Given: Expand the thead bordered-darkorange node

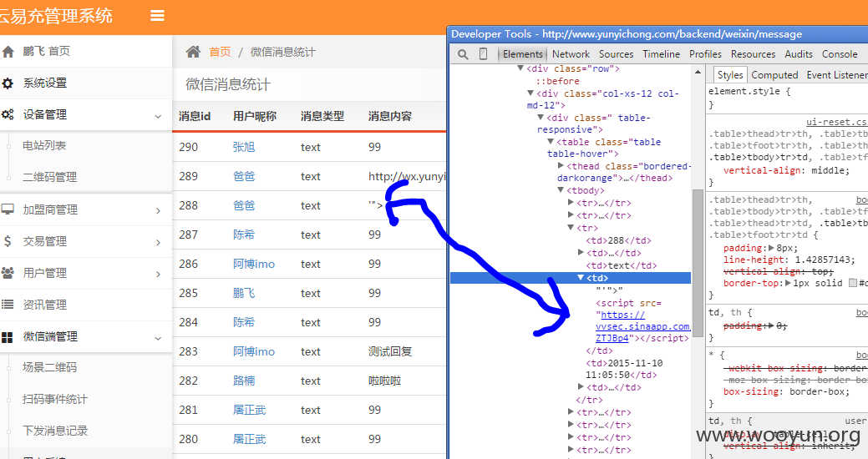Looking at the screenshot, I should (x=561, y=165).
